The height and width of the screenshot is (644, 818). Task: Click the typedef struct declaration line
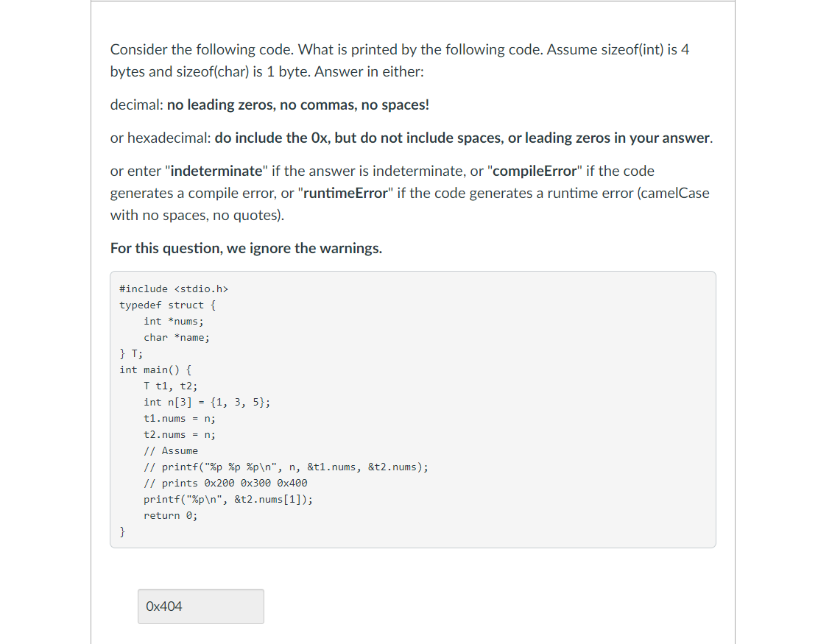[x=166, y=305]
